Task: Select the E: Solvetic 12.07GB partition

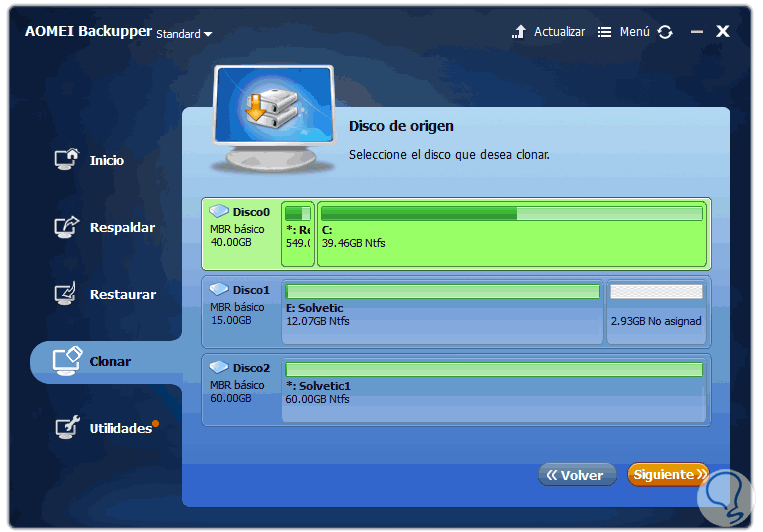Action: pyautogui.click(x=442, y=312)
